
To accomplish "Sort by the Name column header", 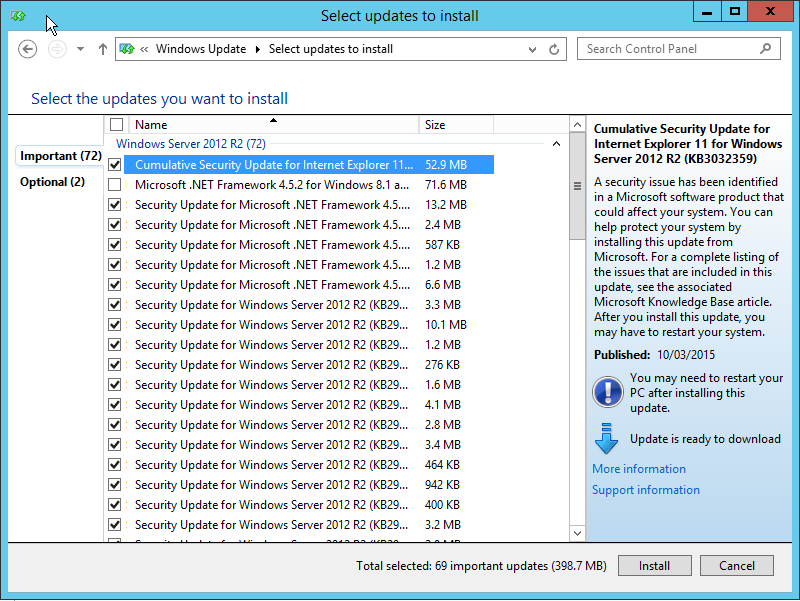I will point(274,124).
